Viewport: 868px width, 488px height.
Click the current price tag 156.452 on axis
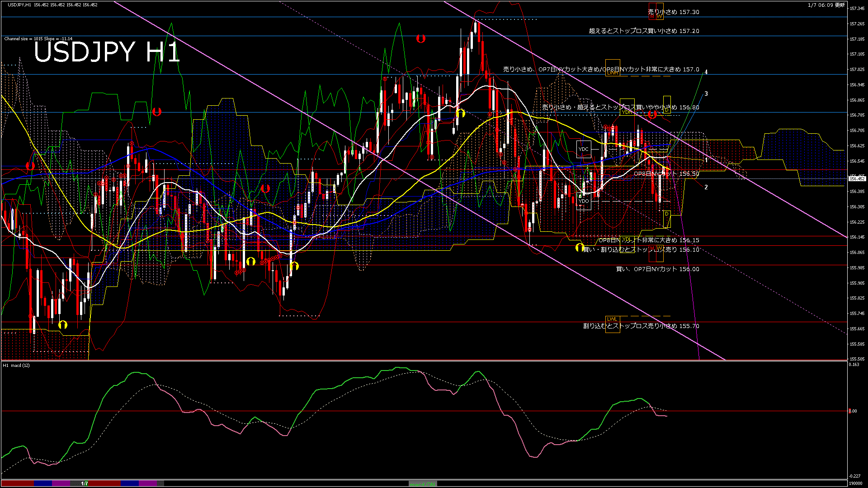point(857,179)
